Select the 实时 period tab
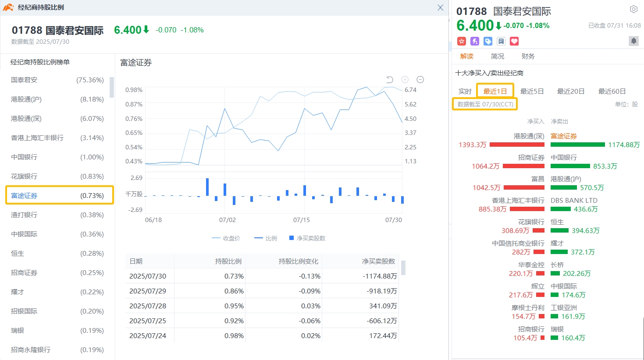Screen dimensions: 644x360 (465, 91)
